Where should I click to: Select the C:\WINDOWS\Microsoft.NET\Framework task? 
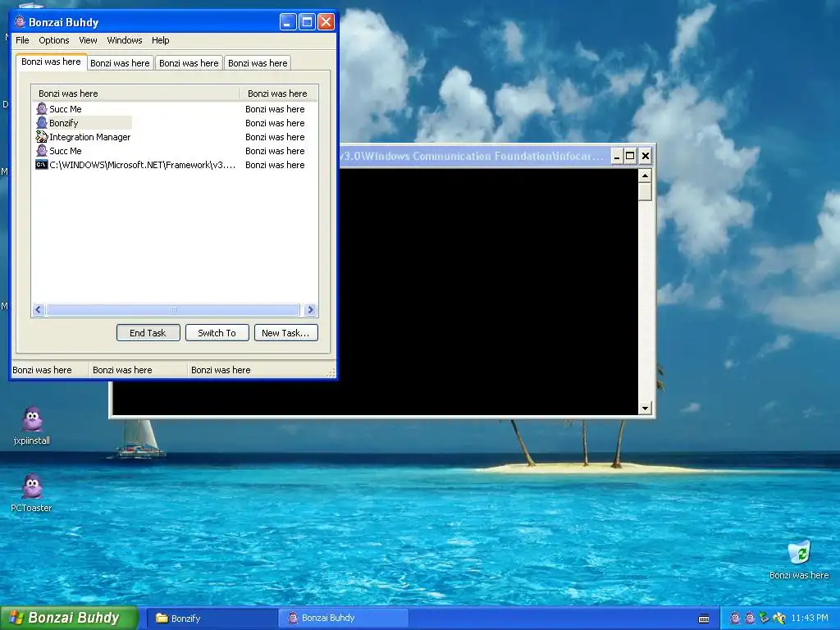click(x=143, y=164)
